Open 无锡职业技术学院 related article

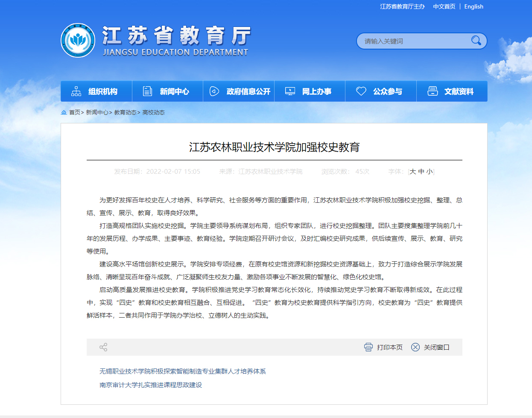183,371
